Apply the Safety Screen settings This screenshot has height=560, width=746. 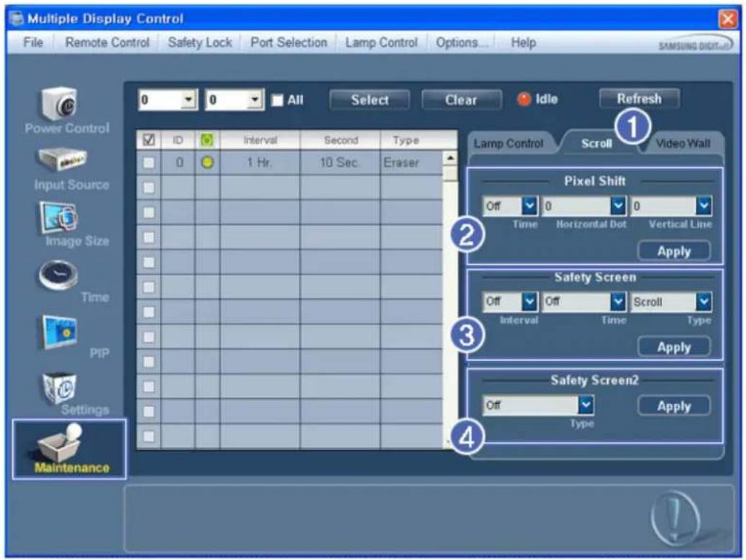(673, 347)
